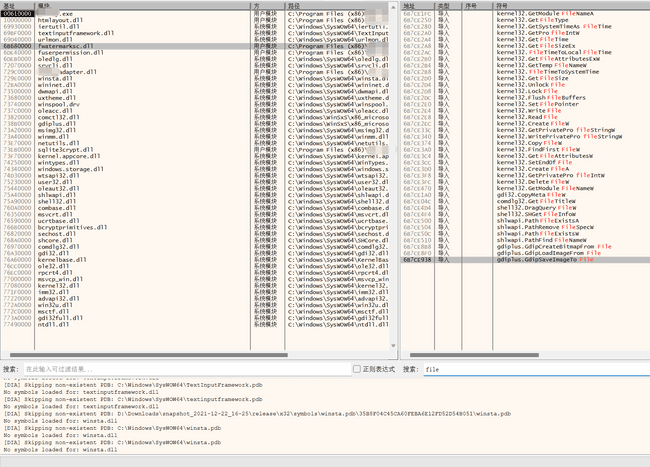Click the module list horizontal scrollbar
Screen dimensions: 650x467
[x=149, y=355]
